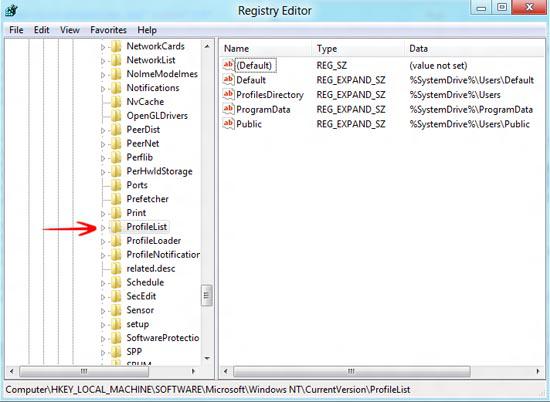550x402 pixels.
Task: Expand the PerHwIdStorage key
Action: point(103,172)
